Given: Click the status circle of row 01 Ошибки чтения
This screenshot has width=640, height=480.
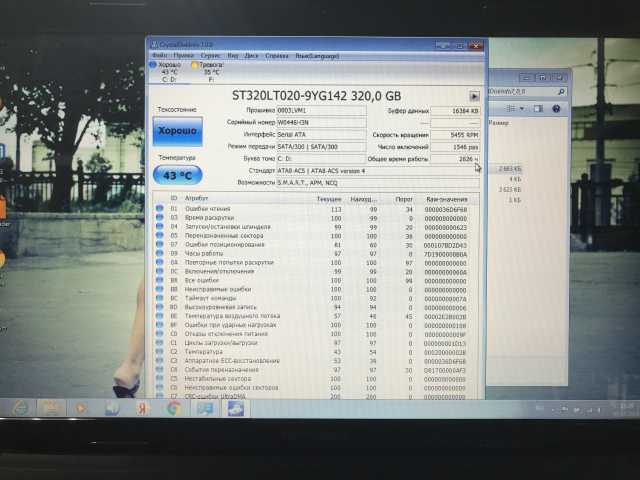Looking at the screenshot, I should point(160,209).
